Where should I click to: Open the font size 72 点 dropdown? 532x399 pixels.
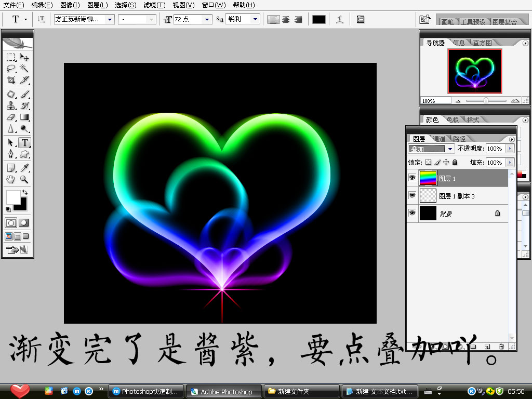point(207,19)
